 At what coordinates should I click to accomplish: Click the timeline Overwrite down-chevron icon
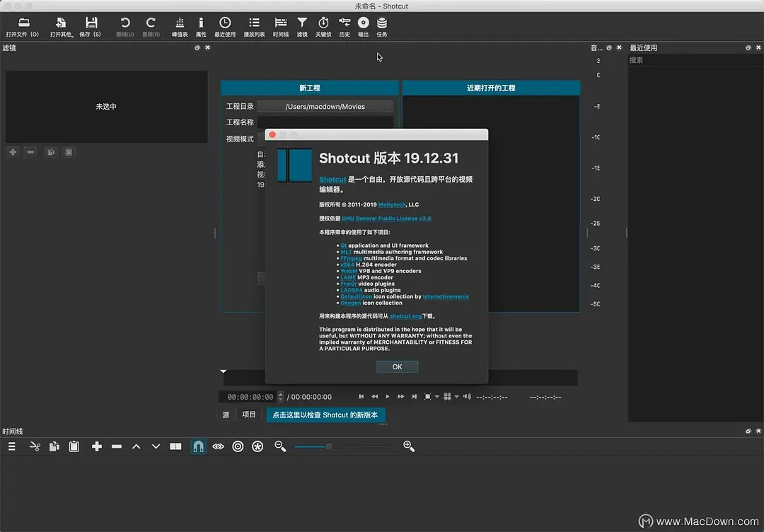pyautogui.click(x=156, y=446)
